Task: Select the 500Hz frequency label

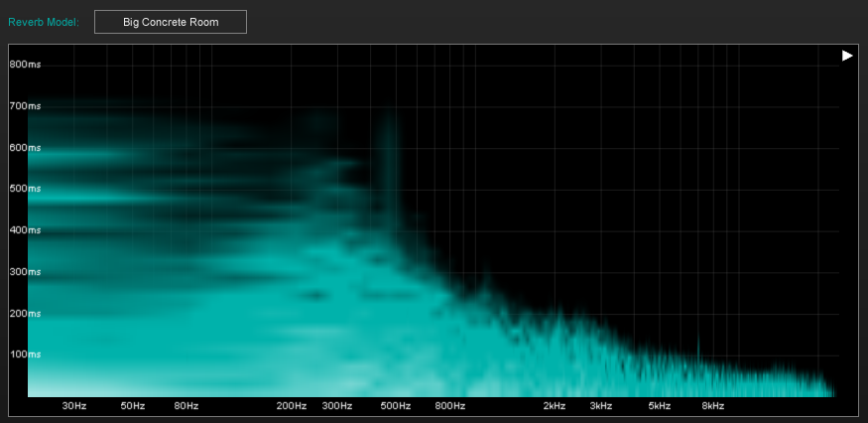Action: tap(396, 406)
